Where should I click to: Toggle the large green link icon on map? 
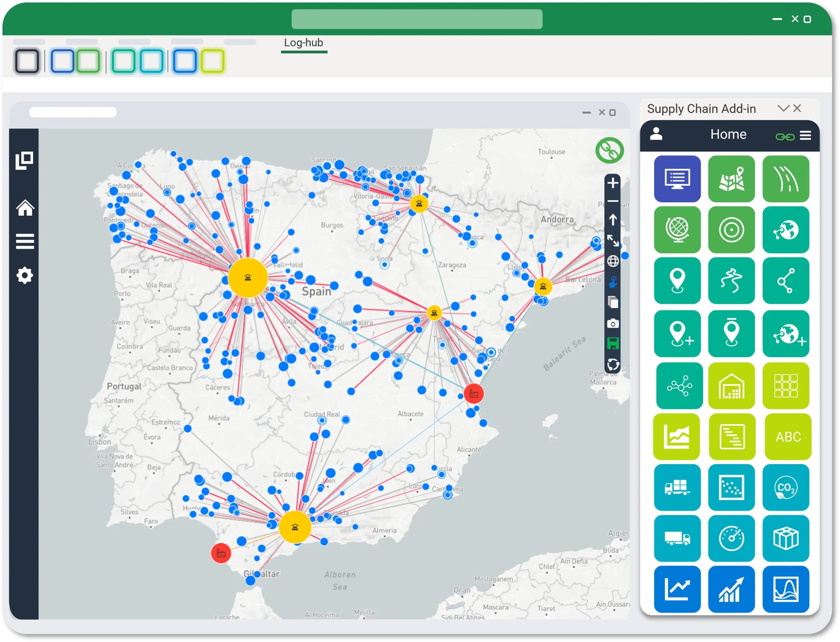pyautogui.click(x=609, y=151)
